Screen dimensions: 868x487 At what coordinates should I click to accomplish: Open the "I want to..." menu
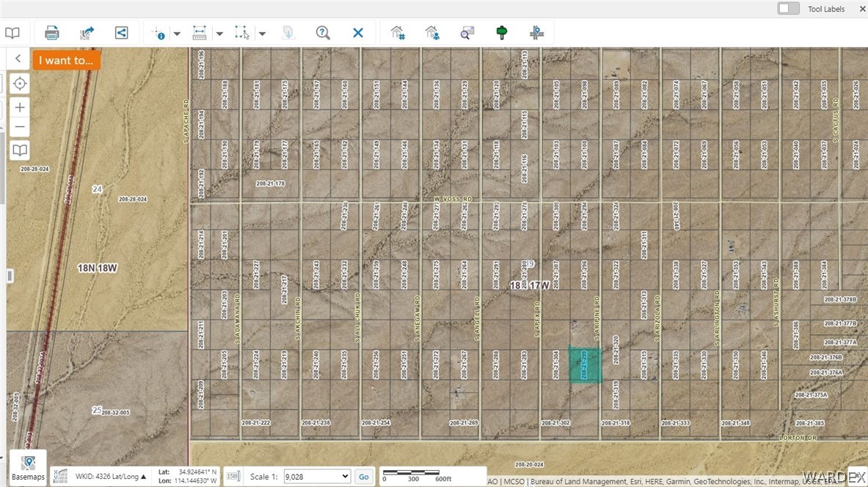66,60
